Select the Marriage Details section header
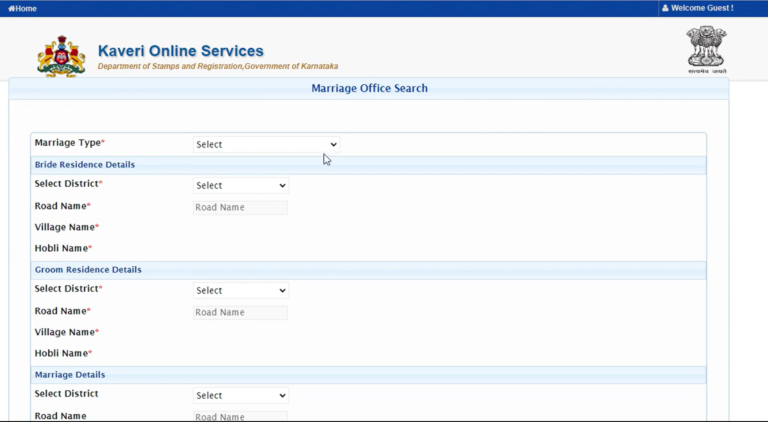 coord(70,374)
